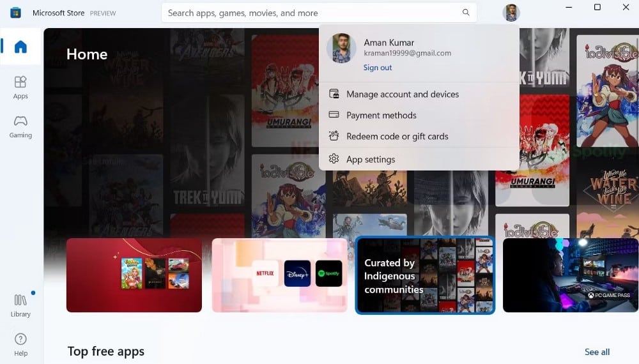Viewport: 639px width, 364px height.
Task: Click See all for Top free apps
Action: [x=597, y=352]
